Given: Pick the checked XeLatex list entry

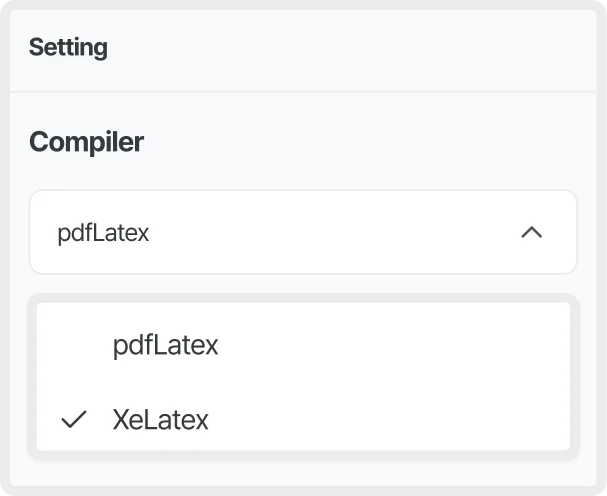Looking at the screenshot, I should [x=160, y=420].
